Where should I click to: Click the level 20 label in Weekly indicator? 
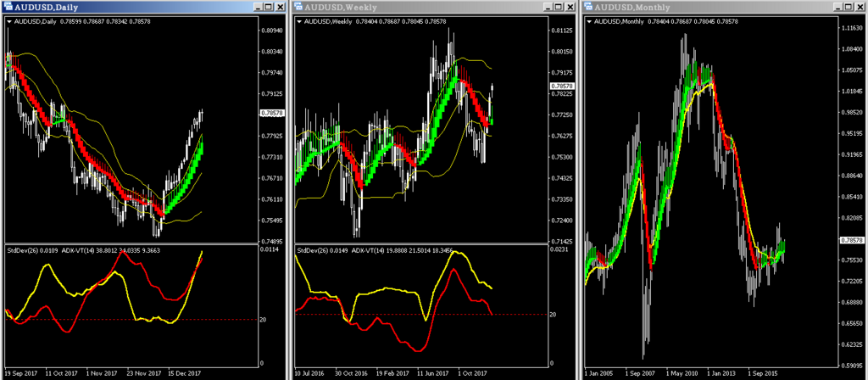554,314
